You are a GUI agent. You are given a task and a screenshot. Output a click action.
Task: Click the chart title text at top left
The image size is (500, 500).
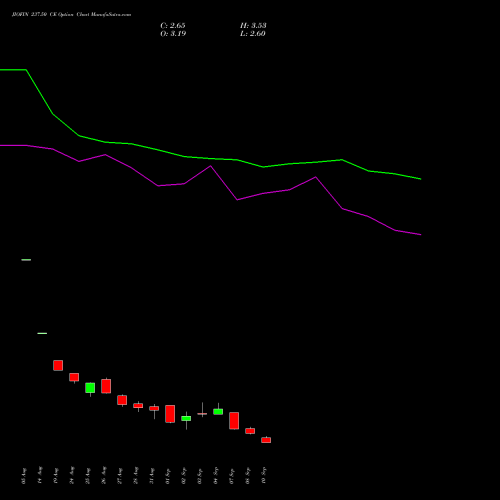[71, 15]
